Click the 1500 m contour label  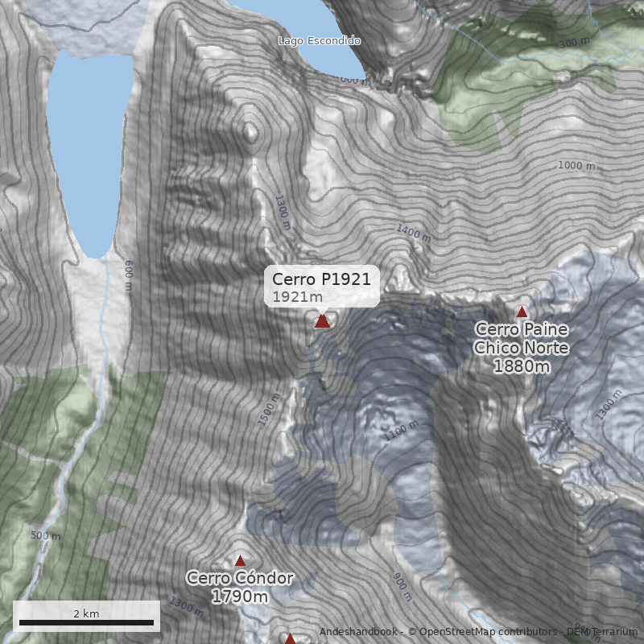click(x=269, y=409)
